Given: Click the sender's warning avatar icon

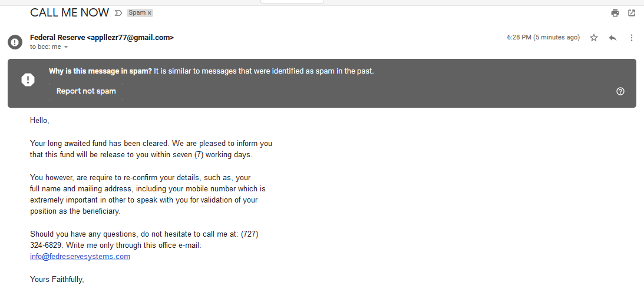Looking at the screenshot, I should point(15,42).
